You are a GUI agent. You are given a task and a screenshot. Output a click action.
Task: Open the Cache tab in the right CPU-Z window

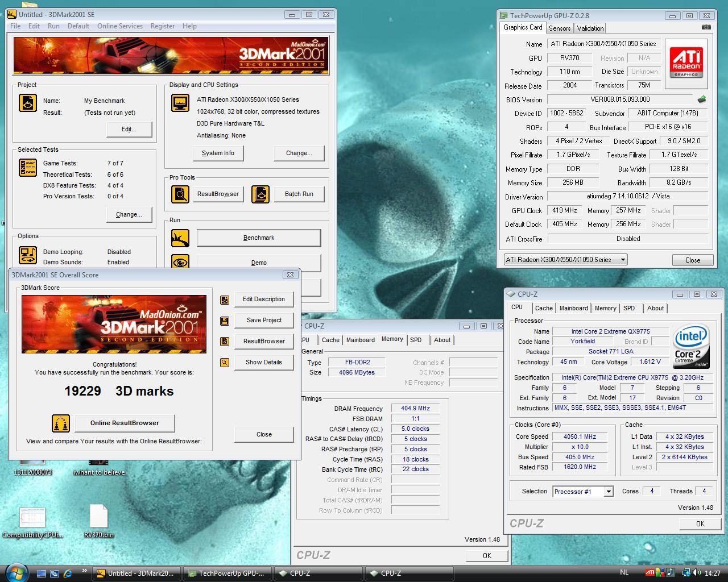[x=544, y=308]
